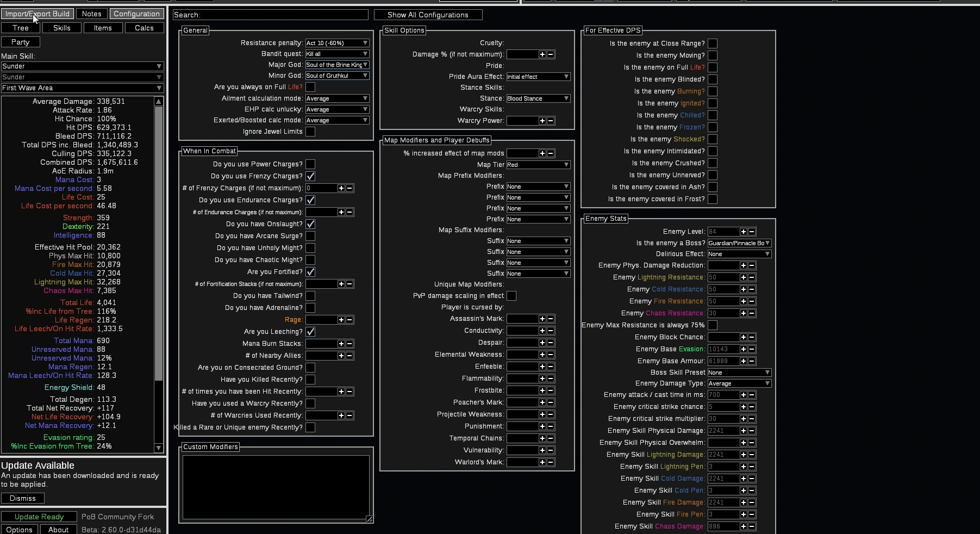Increase Assassin's Mark curse level

pyautogui.click(x=542, y=319)
